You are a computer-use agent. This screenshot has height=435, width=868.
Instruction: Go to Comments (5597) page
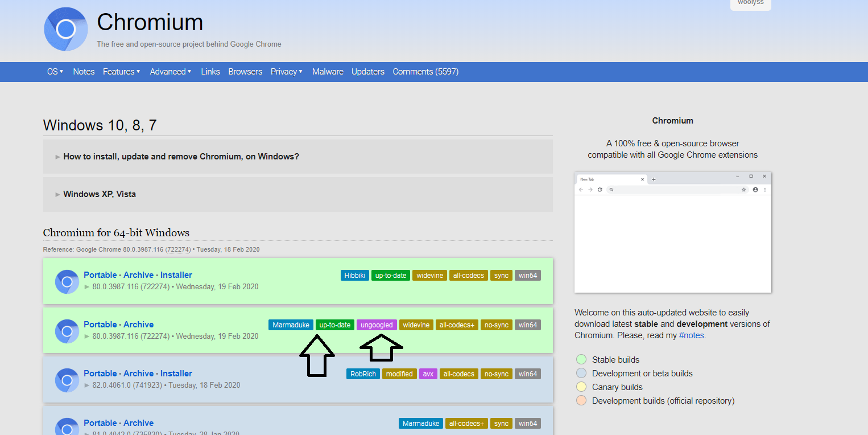tap(425, 72)
